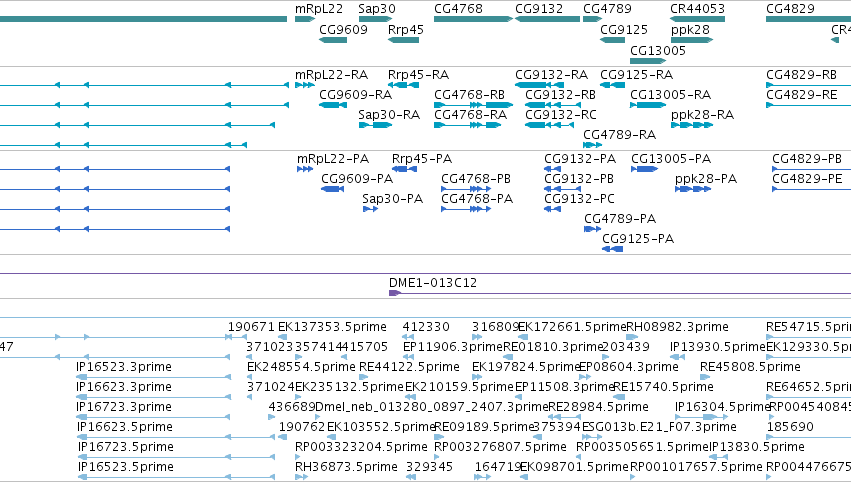
Task: Open EST RE44122.5prime
Action: point(409,367)
